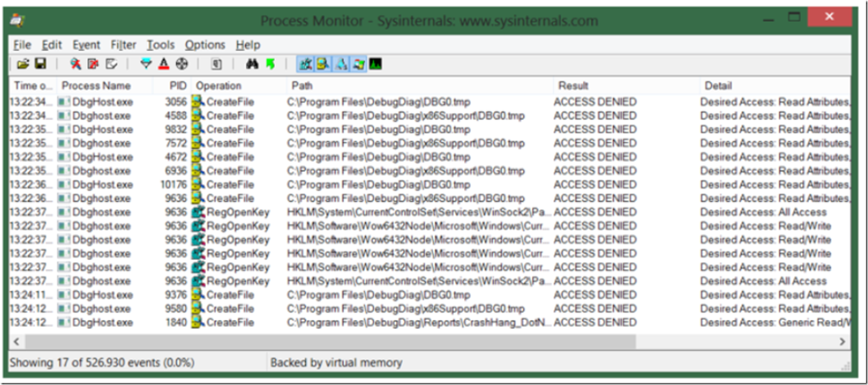The image size is (868, 385).
Task: Open the File menu
Action: click(22, 45)
